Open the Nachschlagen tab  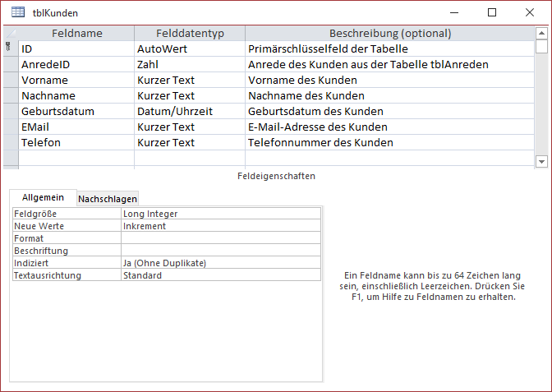pyautogui.click(x=108, y=199)
